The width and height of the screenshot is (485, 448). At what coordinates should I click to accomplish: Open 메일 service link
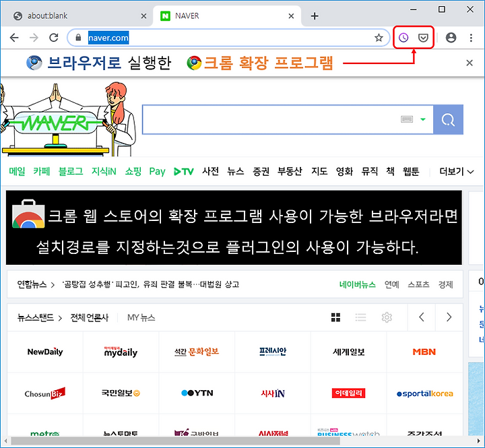coord(17,171)
